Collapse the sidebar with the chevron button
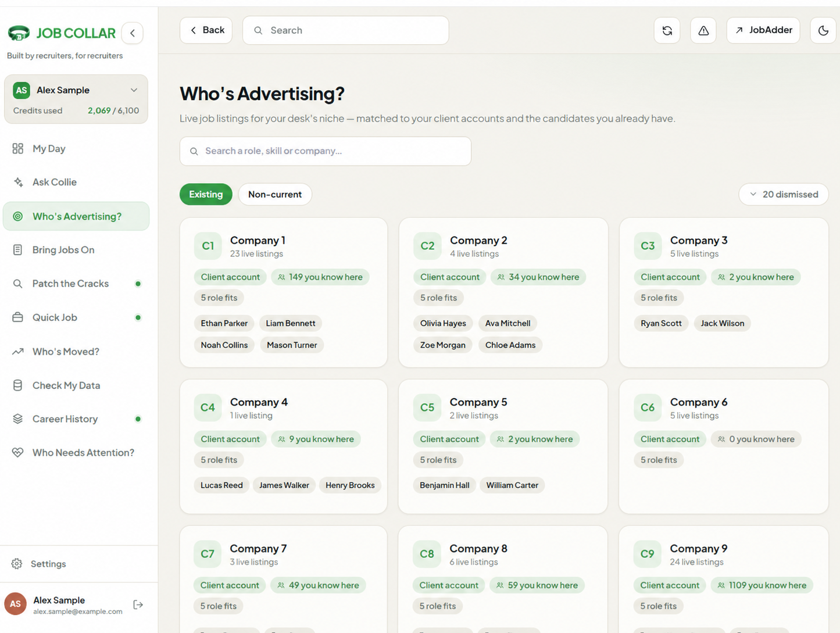Image resolution: width=840 pixels, height=633 pixels. point(133,33)
